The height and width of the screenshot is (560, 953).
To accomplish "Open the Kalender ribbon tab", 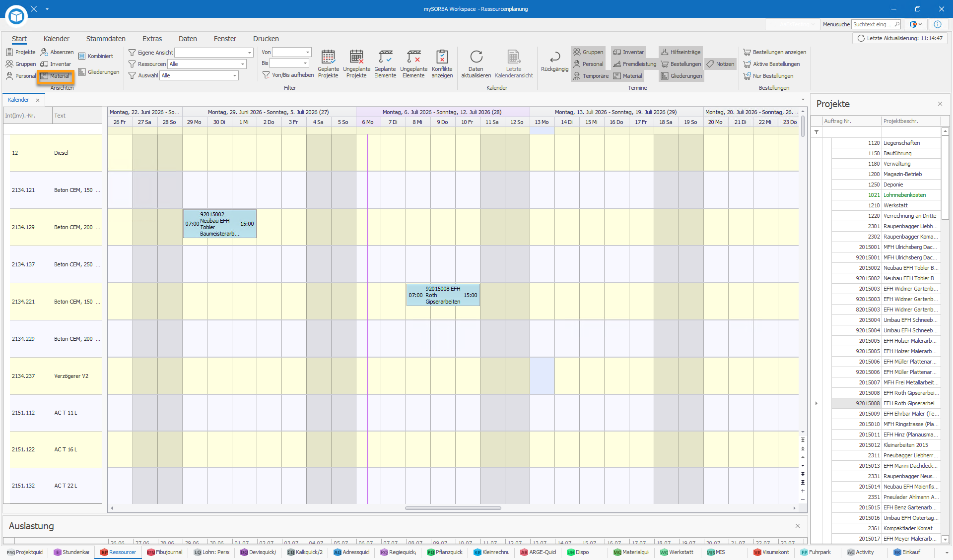I will tap(56, 39).
